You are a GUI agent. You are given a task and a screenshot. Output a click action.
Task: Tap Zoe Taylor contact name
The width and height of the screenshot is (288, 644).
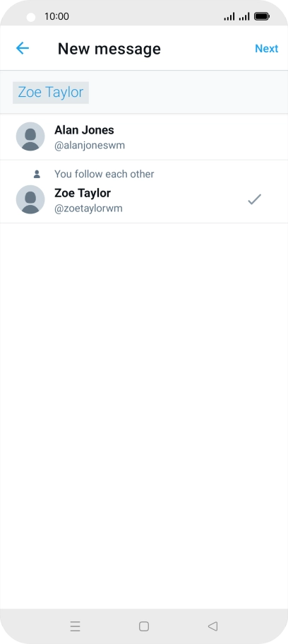click(83, 192)
